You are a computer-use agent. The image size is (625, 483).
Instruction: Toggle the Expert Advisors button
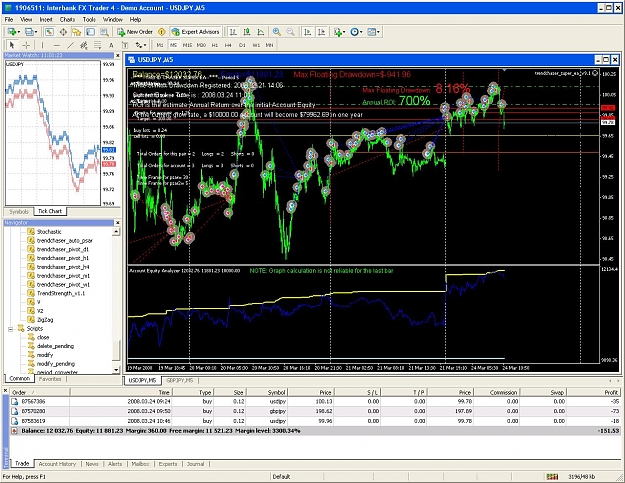[195, 32]
